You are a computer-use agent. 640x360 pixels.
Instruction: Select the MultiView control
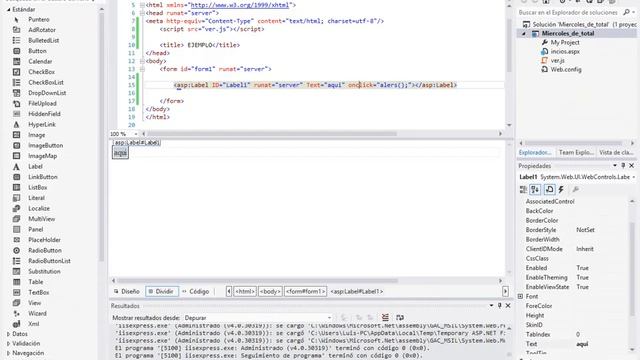click(x=41, y=219)
